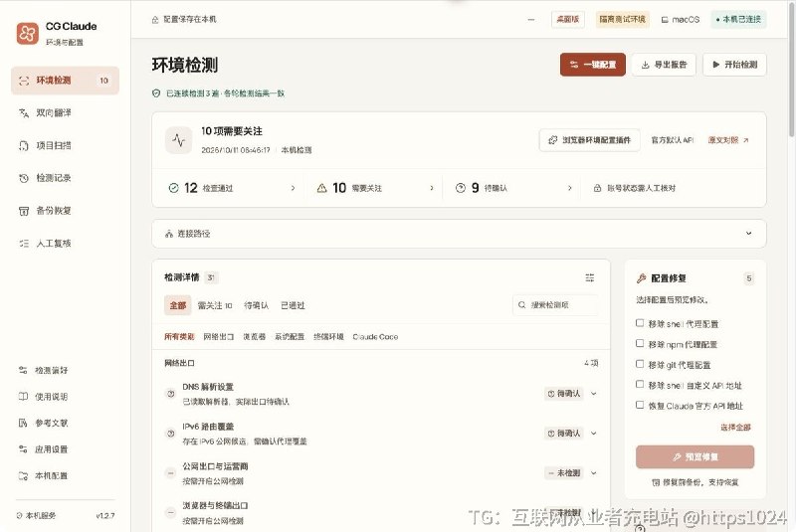Click the CG Claude logo icon

(x=28, y=34)
